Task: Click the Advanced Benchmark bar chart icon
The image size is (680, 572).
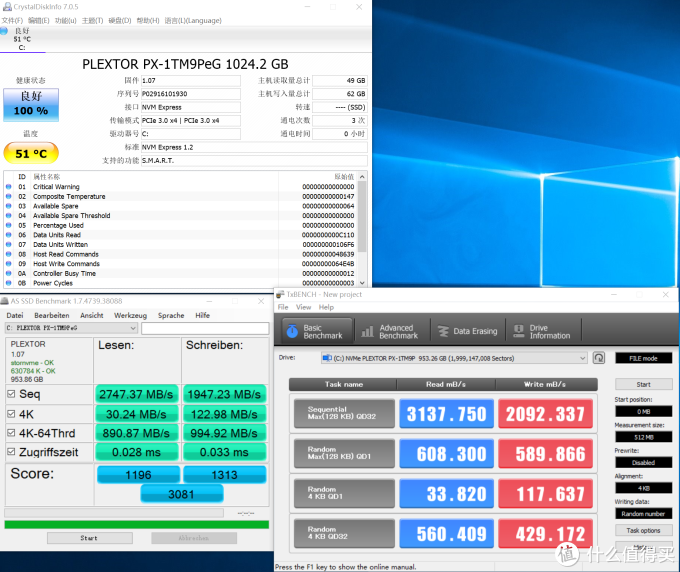Action: coord(367,332)
